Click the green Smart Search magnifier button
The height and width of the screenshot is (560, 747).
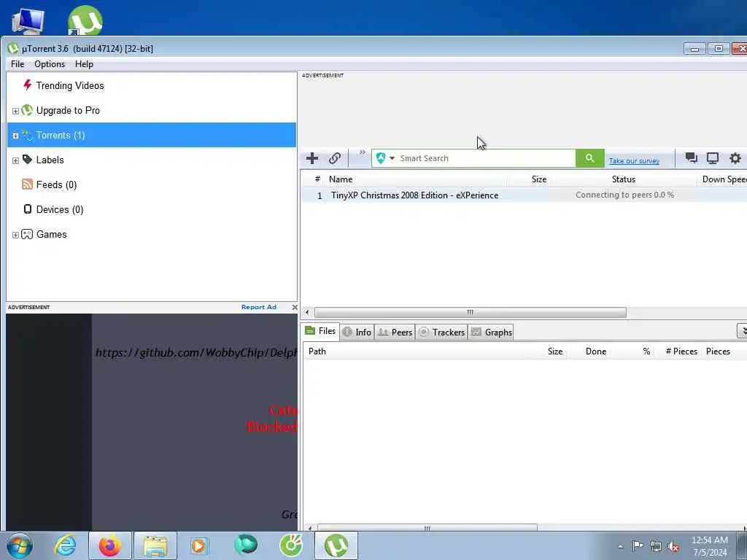(x=589, y=158)
